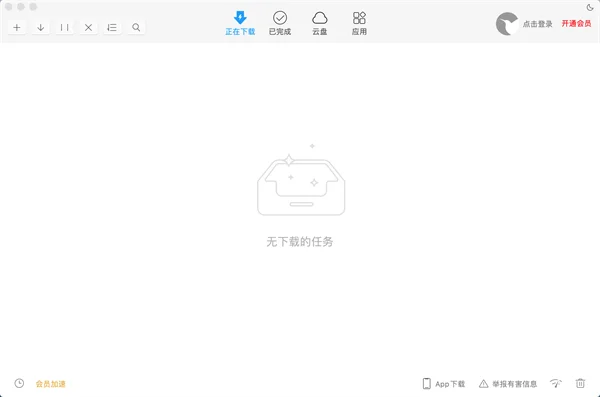The height and width of the screenshot is (397, 600).
Task: Switch to 正在下载 tab
Action: coord(240,23)
